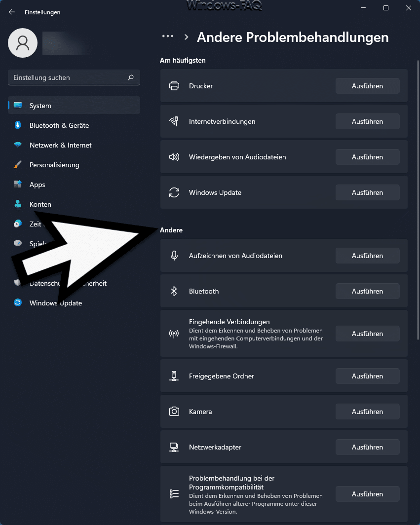This screenshot has width=420, height=525.
Task: Click the System monitor icon
Action: [18, 106]
